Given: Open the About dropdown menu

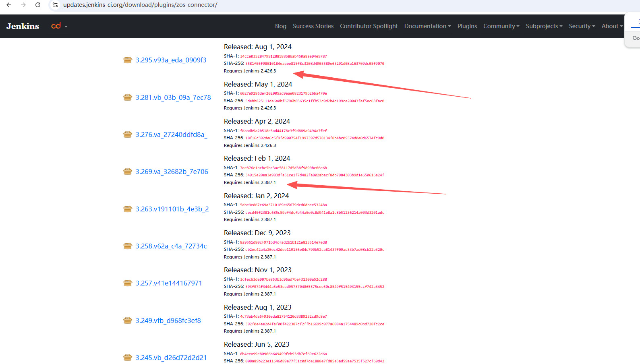Looking at the screenshot, I should click(612, 26).
